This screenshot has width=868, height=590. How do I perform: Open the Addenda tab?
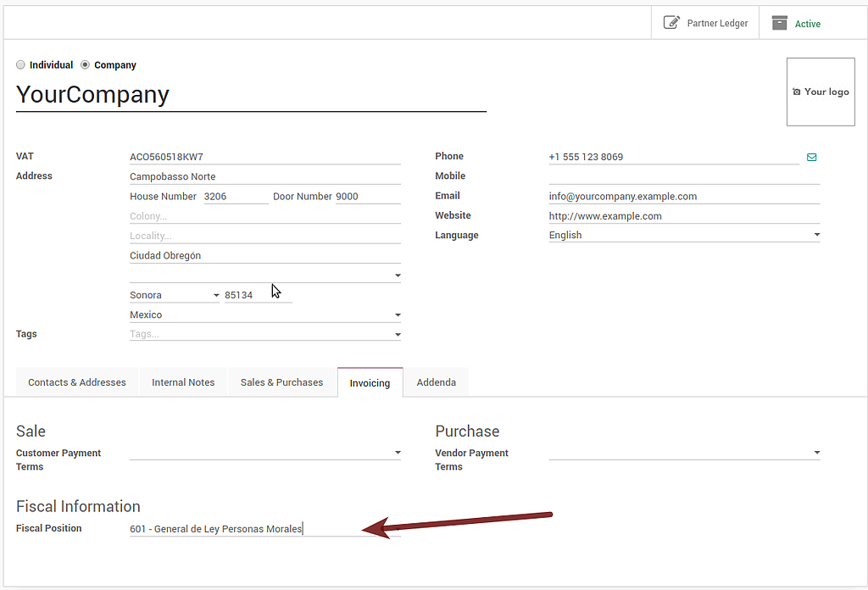tap(436, 382)
